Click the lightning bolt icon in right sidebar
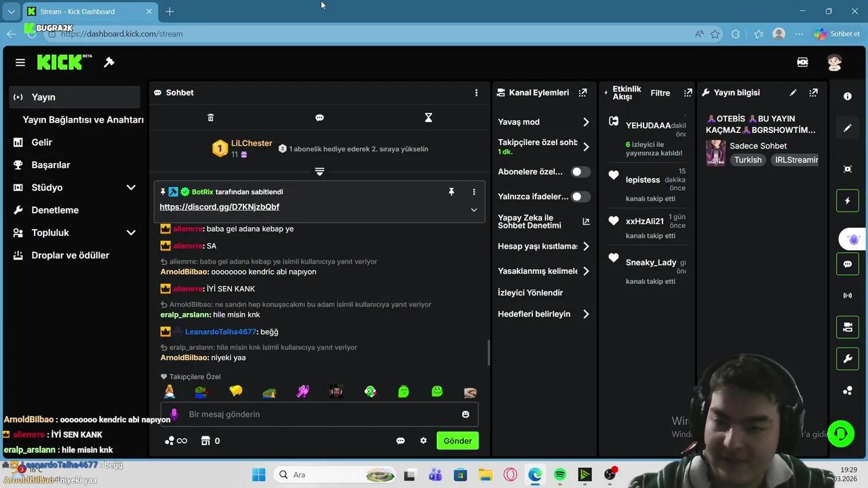This screenshot has height=488, width=868. tap(847, 201)
